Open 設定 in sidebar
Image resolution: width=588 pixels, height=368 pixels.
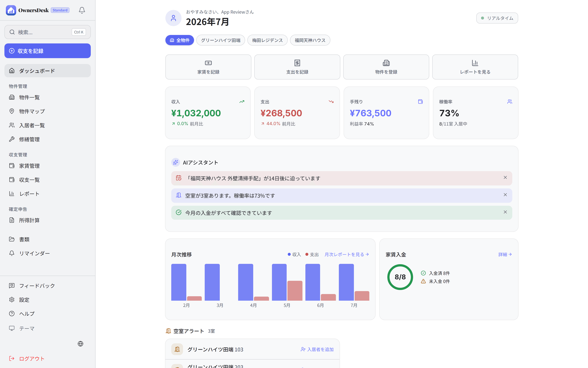(x=48, y=300)
